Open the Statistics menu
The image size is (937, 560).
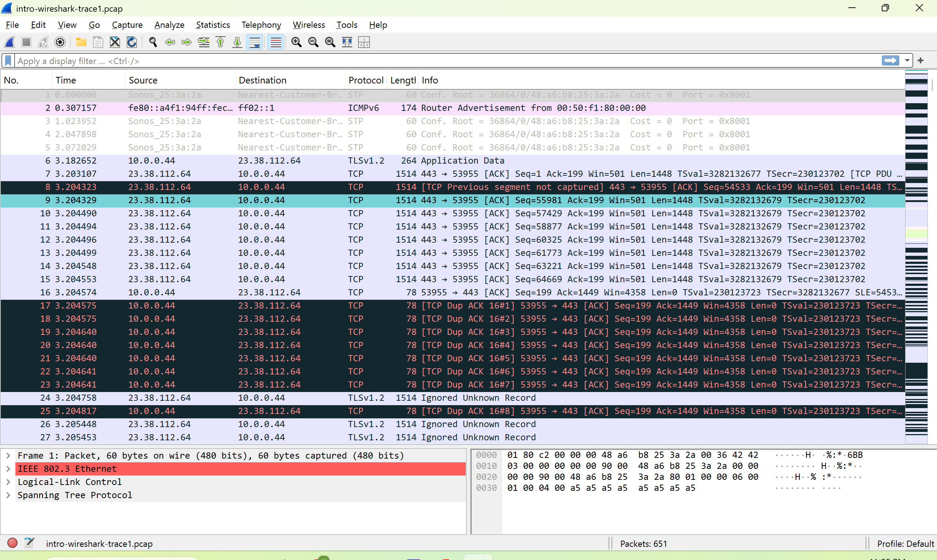tap(213, 25)
